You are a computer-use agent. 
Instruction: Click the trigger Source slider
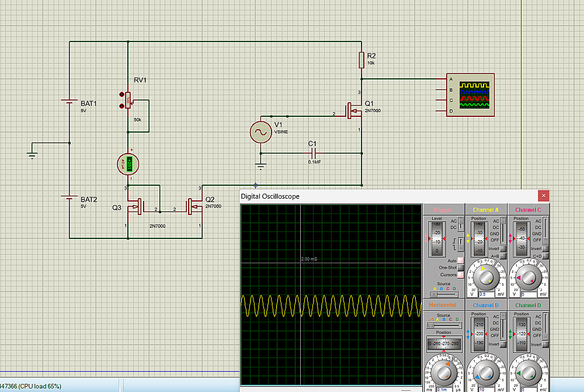pyautogui.click(x=444, y=294)
